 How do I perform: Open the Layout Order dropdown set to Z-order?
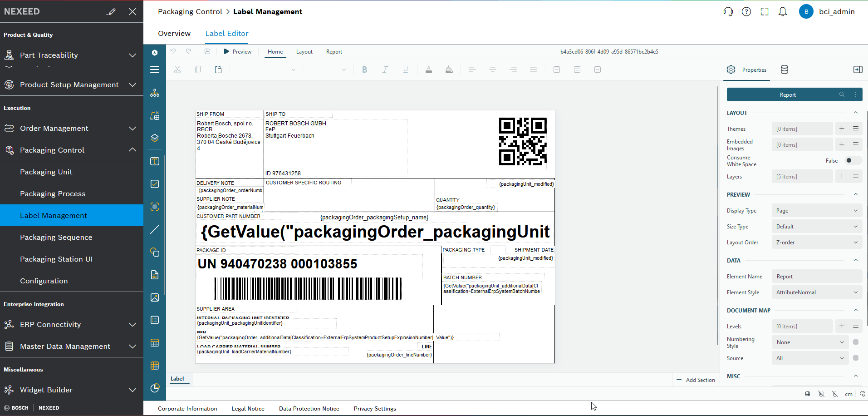pyautogui.click(x=816, y=242)
